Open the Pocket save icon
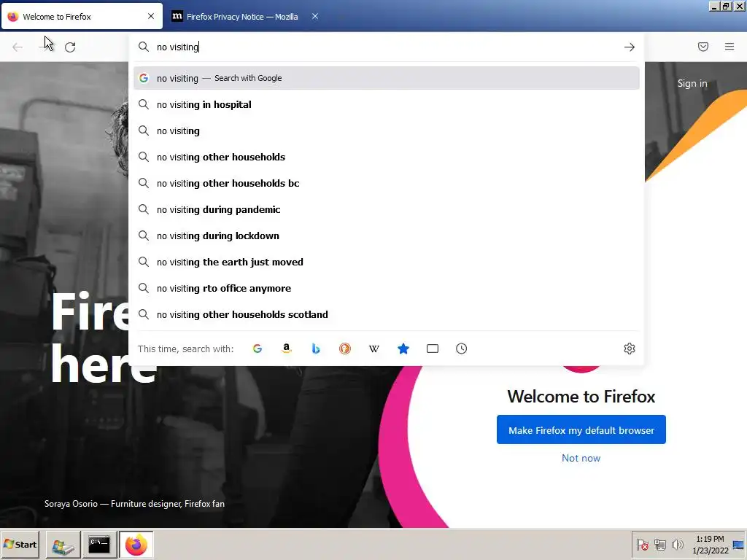This screenshot has width=747, height=560. (703, 47)
